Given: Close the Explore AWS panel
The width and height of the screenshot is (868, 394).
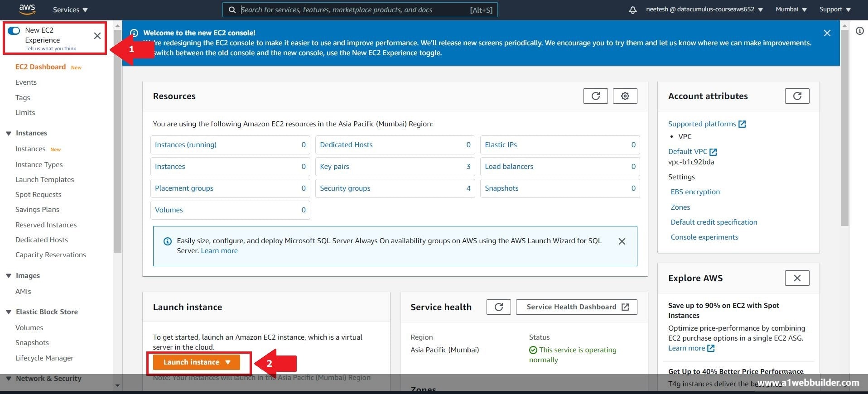Looking at the screenshot, I should coord(797,278).
